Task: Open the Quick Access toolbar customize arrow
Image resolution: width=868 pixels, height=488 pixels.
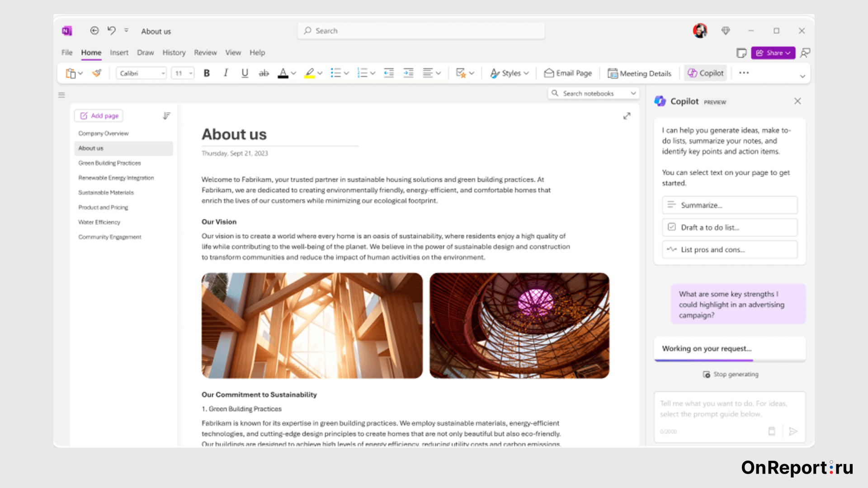Action: point(127,30)
